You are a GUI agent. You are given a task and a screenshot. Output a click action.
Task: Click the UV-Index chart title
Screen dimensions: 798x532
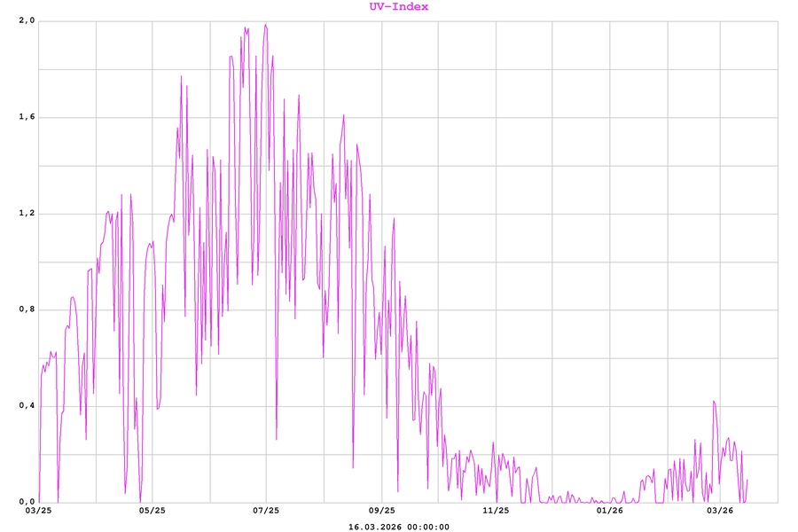point(398,6)
